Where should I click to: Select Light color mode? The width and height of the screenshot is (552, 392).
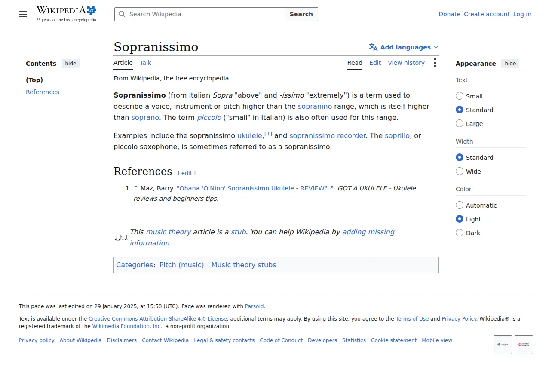pos(460,219)
